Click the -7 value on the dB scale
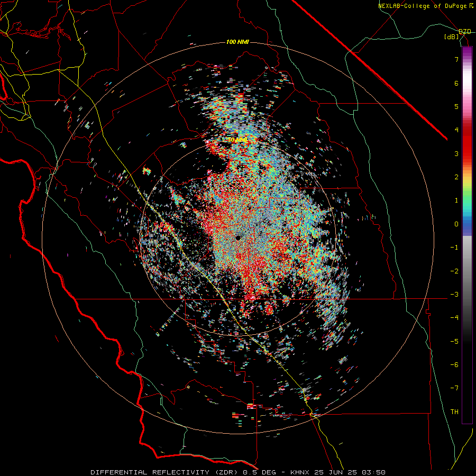Screen dimensions: 476x476 pos(454,388)
